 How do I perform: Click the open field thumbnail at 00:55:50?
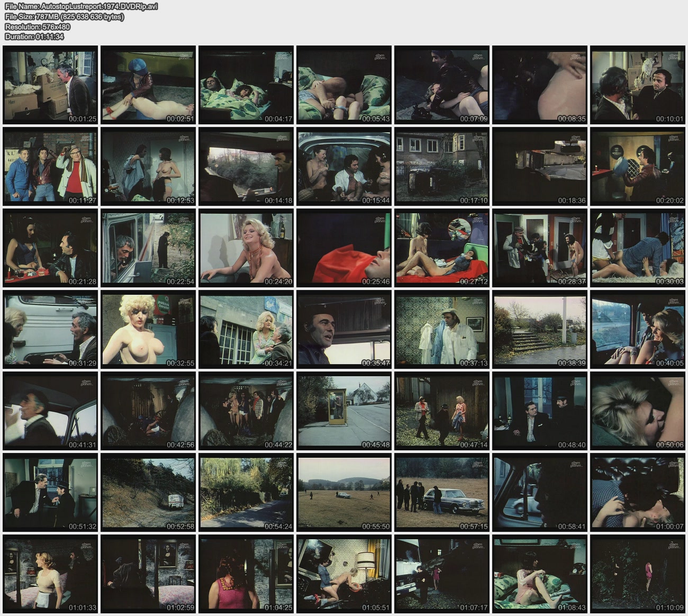[x=344, y=493]
